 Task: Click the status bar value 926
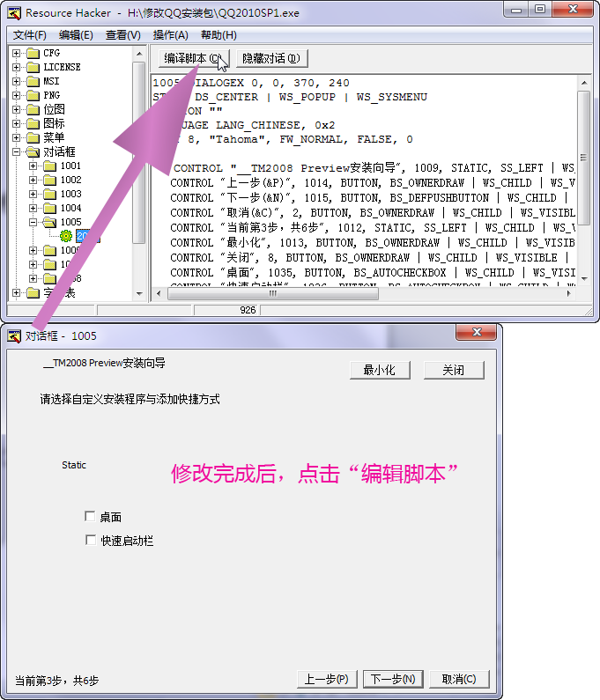tap(248, 310)
